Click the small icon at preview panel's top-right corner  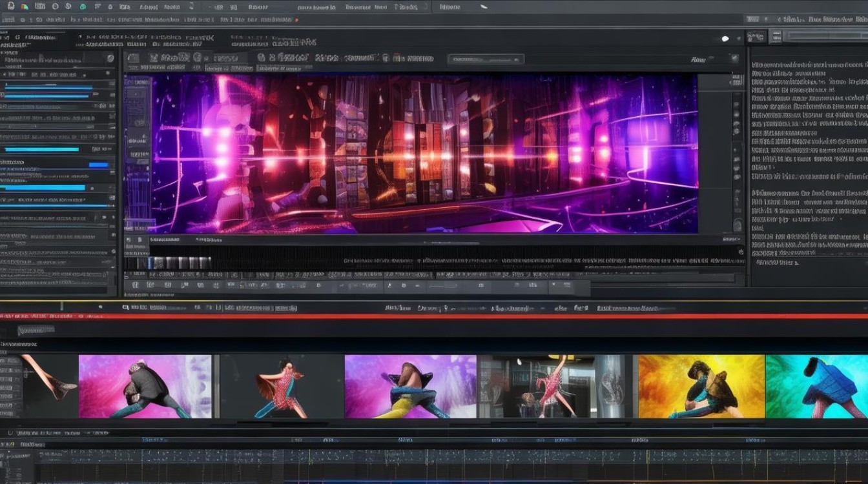(734, 59)
